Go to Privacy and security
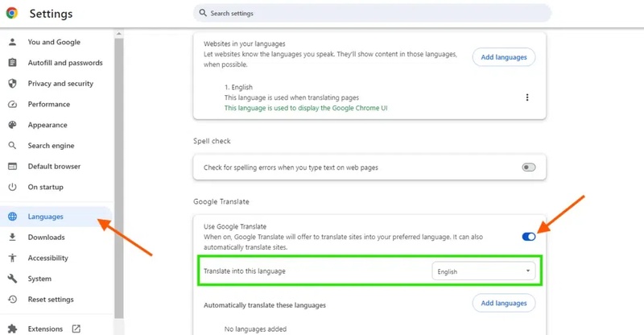Image resolution: width=644 pixels, height=335 pixels. pos(60,84)
